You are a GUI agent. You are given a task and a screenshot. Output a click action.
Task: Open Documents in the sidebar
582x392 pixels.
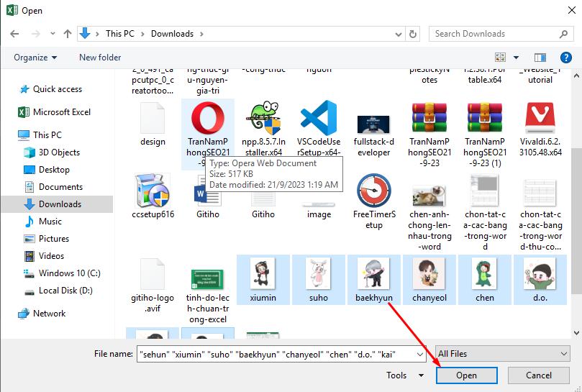53,187
